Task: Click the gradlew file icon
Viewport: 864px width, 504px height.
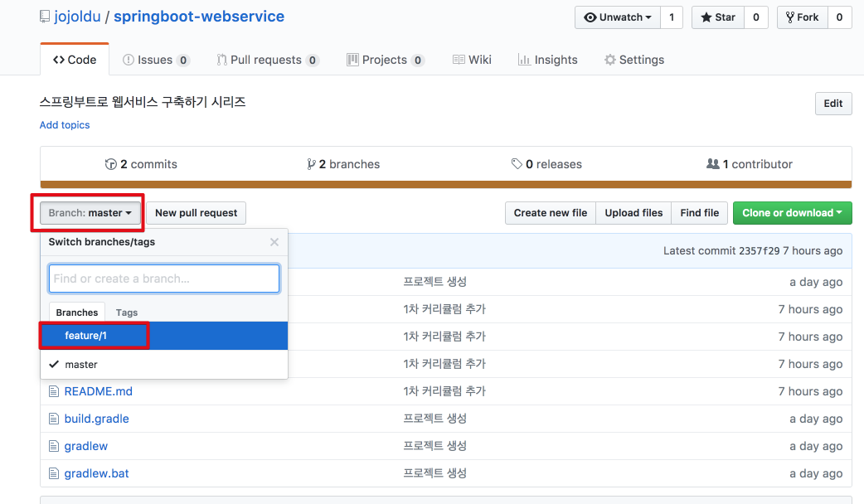Action: pos(53,446)
